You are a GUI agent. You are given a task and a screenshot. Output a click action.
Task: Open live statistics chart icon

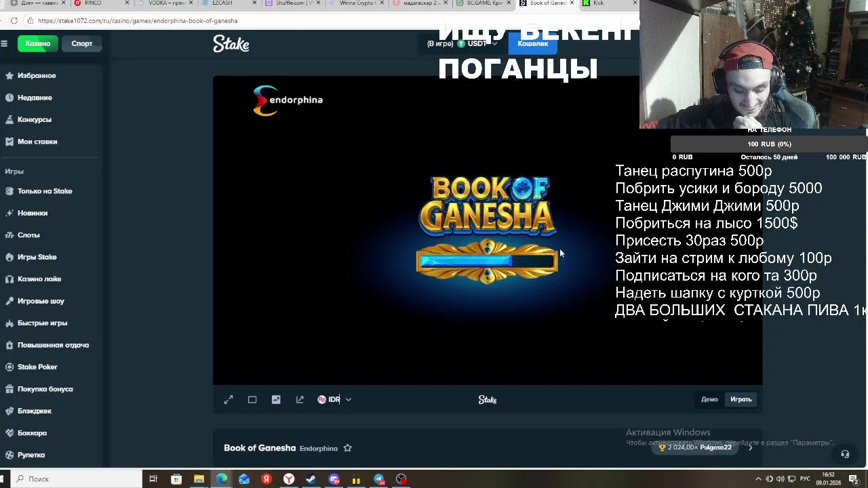(276, 400)
